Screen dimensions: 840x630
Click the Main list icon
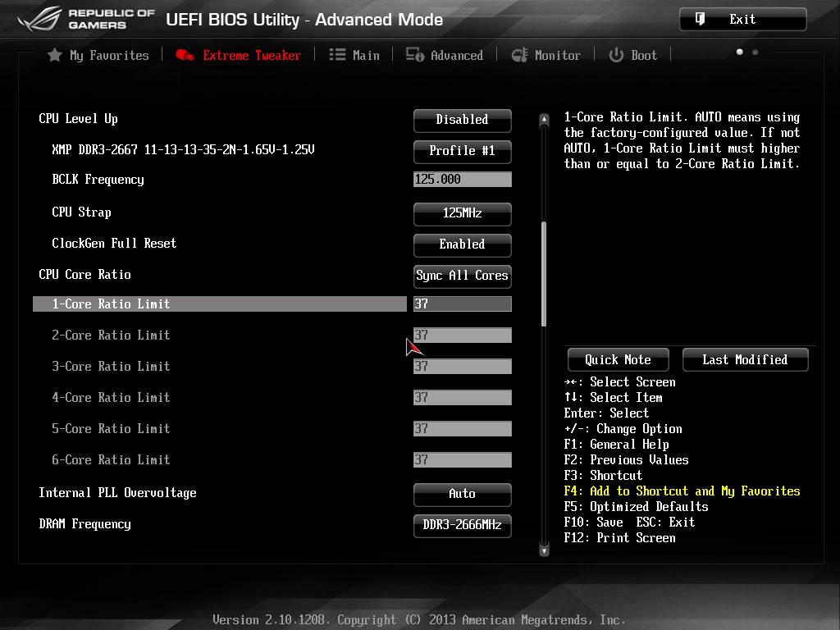337,55
